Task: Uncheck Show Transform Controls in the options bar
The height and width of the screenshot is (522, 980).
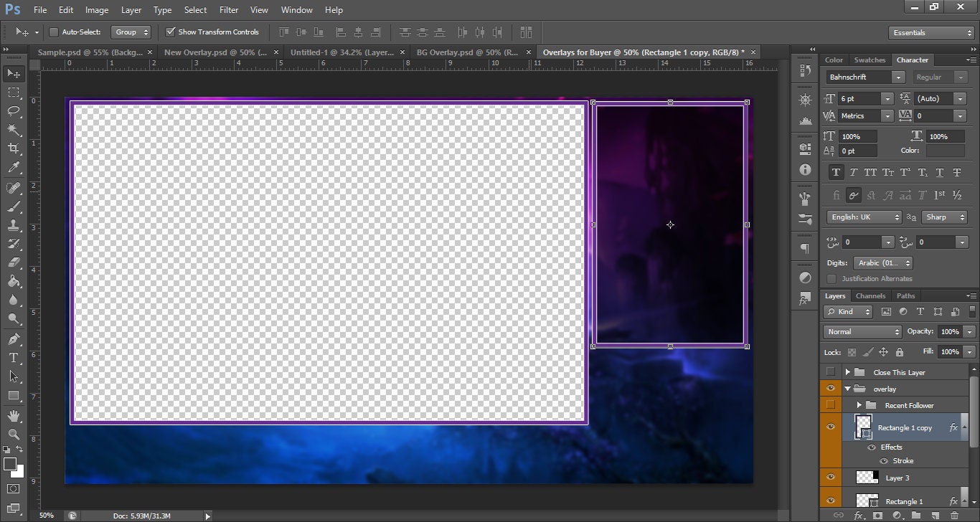Action: pos(171,32)
